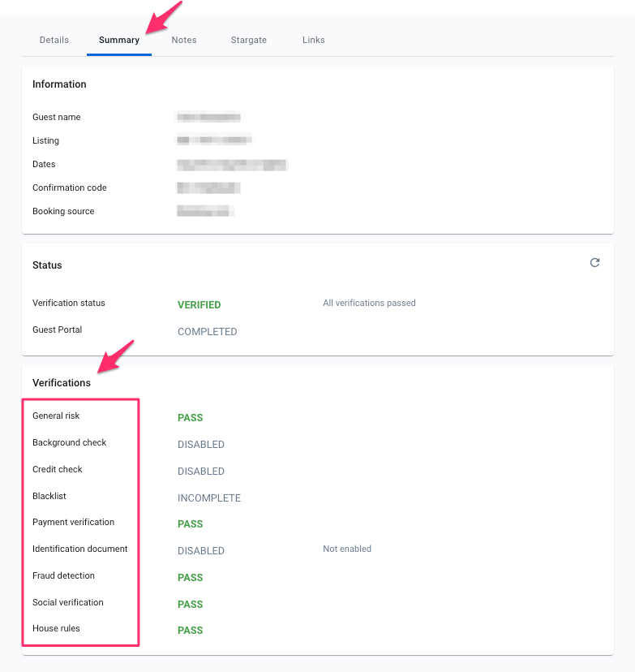Select the Summary tab
The height and width of the screenshot is (672, 635).
coord(119,40)
